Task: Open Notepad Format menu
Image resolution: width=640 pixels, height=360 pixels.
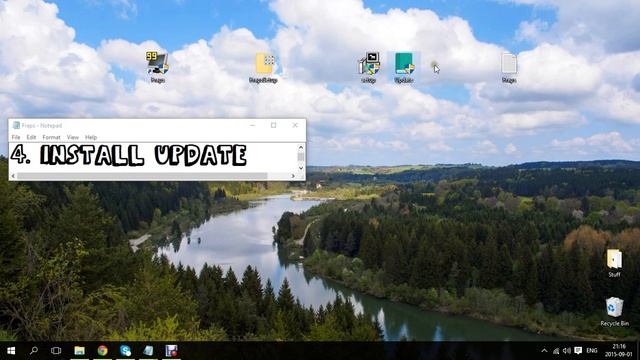Action: (x=51, y=137)
